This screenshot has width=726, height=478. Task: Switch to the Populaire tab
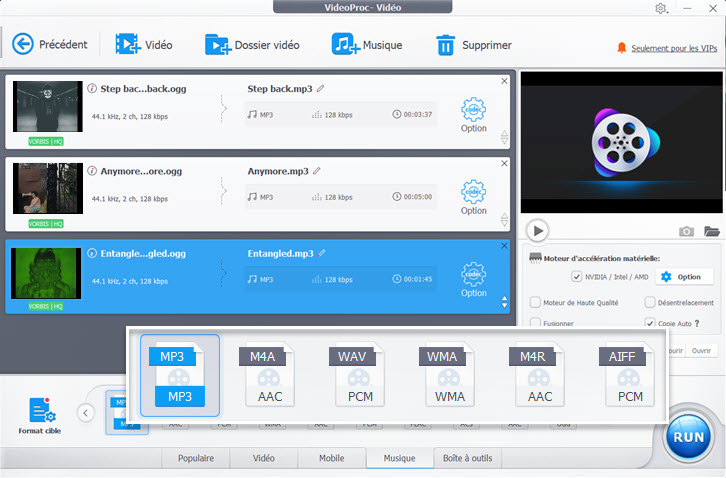pyautogui.click(x=196, y=458)
